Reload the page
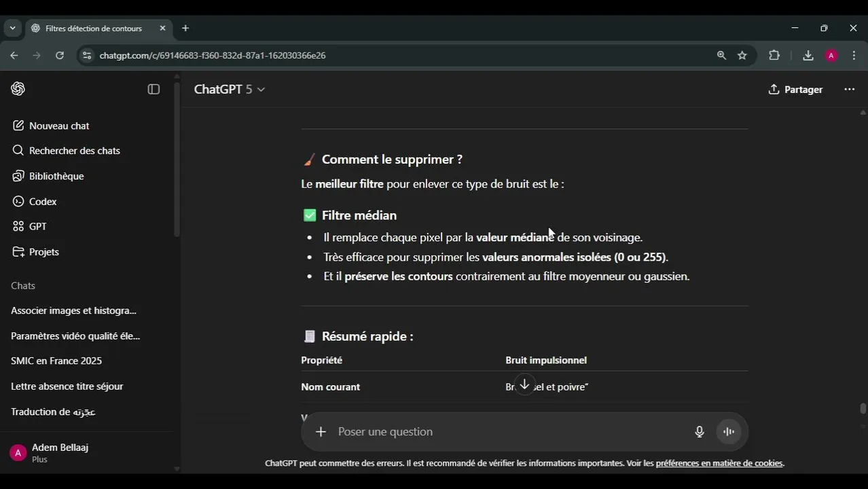 point(60,56)
